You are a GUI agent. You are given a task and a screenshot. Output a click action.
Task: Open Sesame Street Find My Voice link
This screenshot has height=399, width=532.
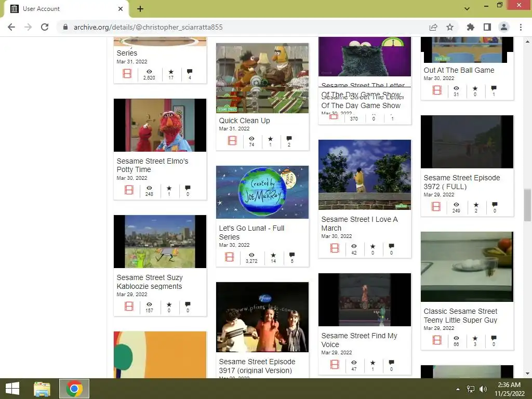coord(360,340)
